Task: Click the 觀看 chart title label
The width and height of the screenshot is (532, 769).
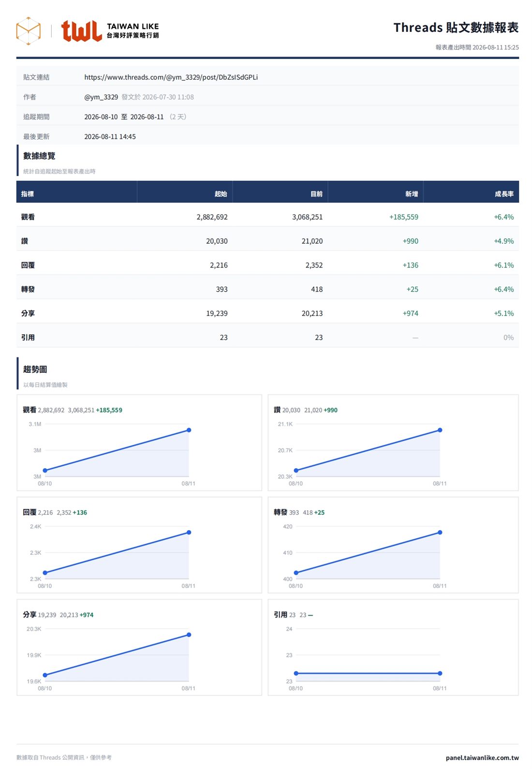Action: point(30,410)
